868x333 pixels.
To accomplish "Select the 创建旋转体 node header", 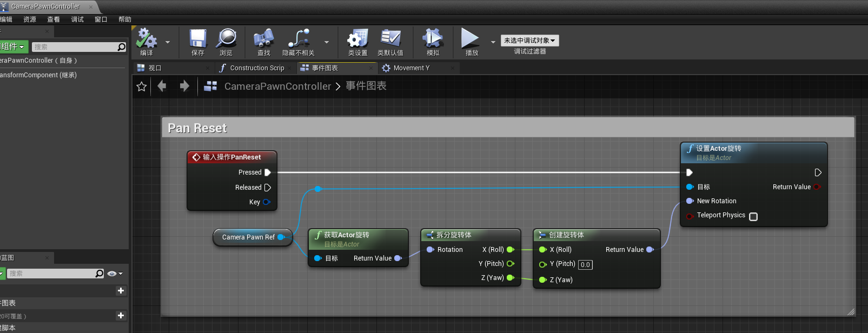I will [x=597, y=235].
